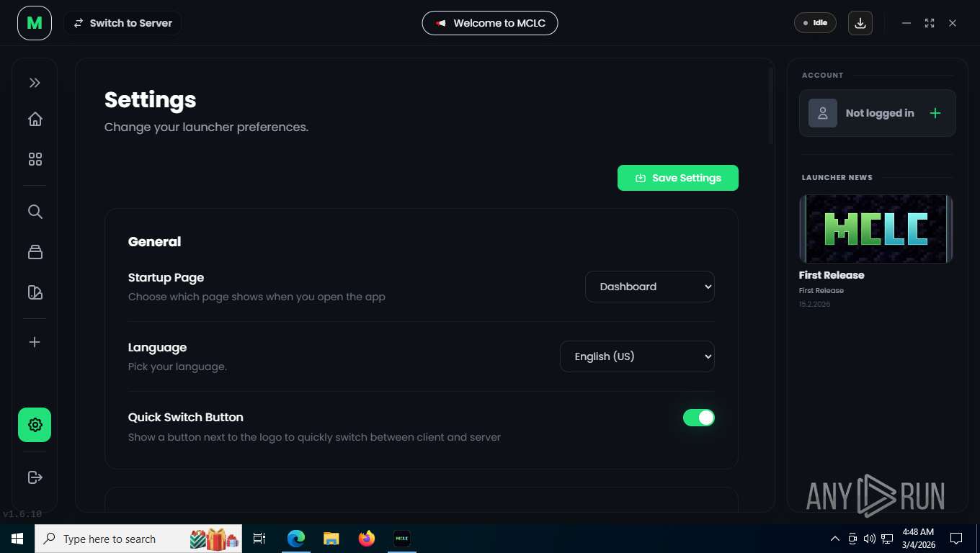Image resolution: width=980 pixels, height=553 pixels.
Task: Click the account avatar icon
Action: point(823,113)
